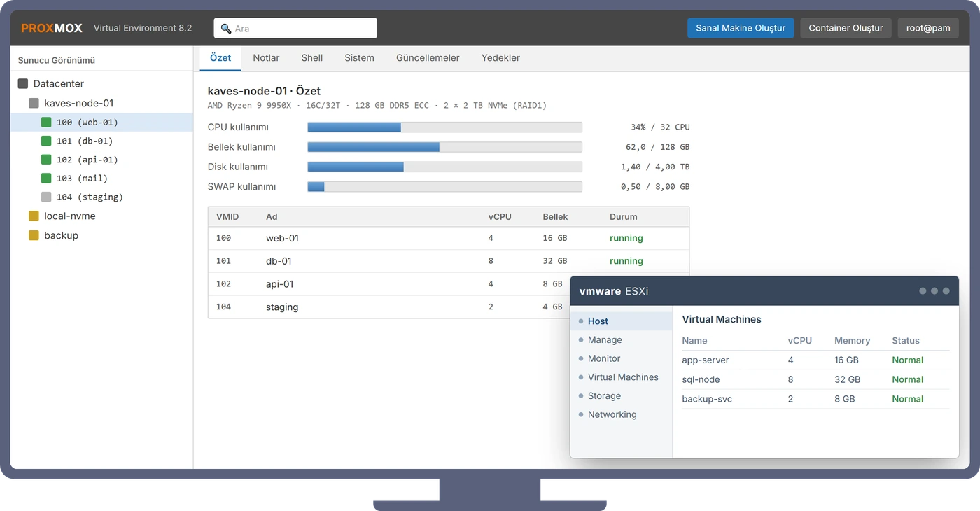Click the Proxmox logo
This screenshot has width=980, height=511.
click(x=52, y=28)
